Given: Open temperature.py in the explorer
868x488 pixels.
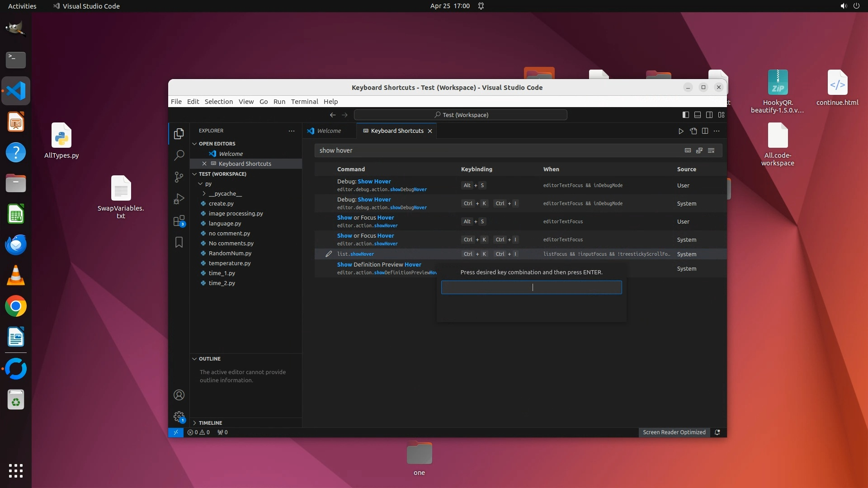Looking at the screenshot, I should coord(229,263).
